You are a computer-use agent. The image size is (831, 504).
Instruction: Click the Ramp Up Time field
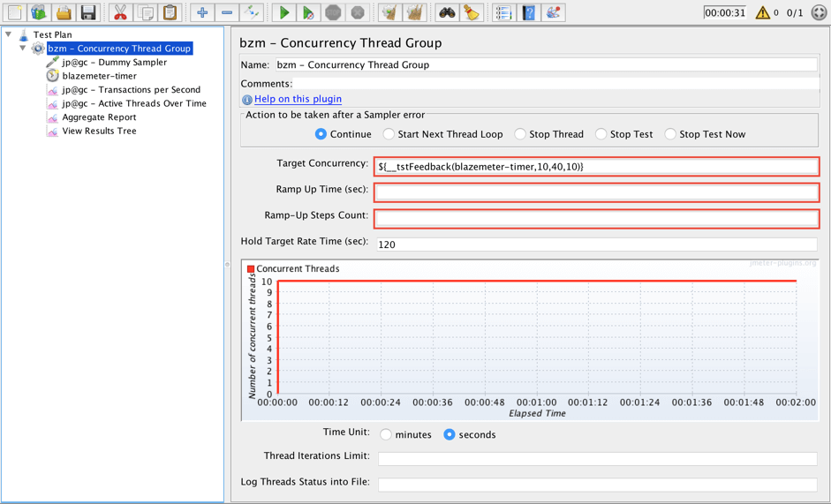pos(597,192)
